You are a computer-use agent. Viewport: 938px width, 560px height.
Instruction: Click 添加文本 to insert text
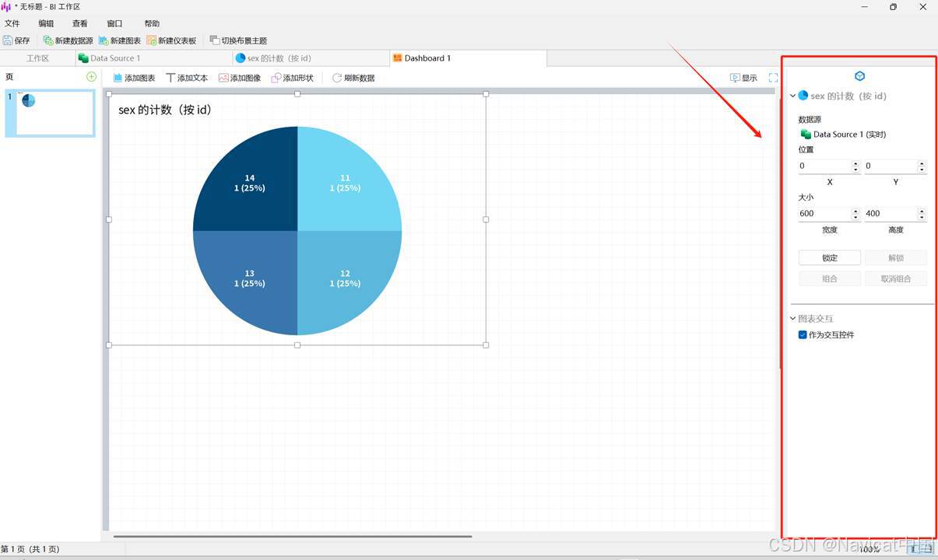tap(187, 78)
